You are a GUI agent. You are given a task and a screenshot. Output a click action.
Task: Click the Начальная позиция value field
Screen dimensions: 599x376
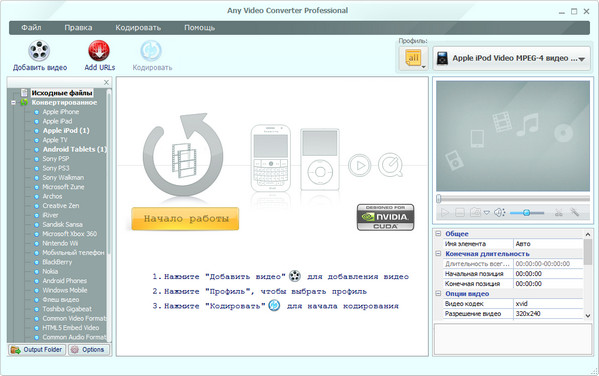click(548, 274)
